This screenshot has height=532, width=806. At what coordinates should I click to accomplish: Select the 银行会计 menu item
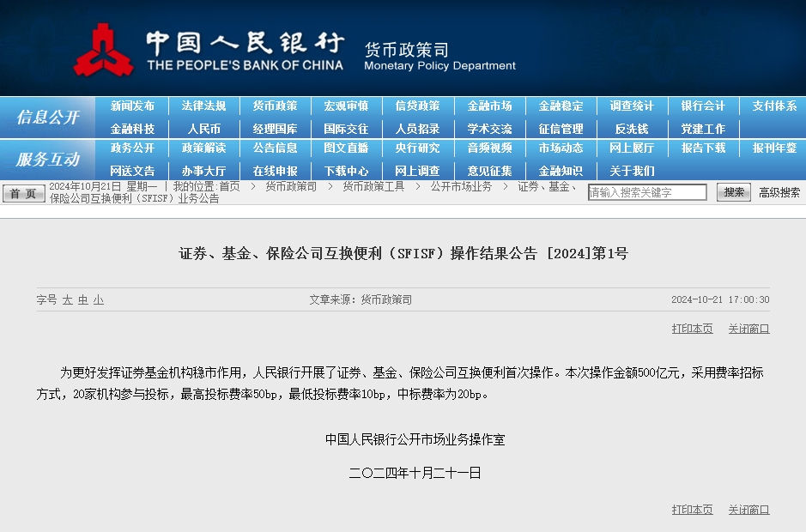tap(703, 106)
